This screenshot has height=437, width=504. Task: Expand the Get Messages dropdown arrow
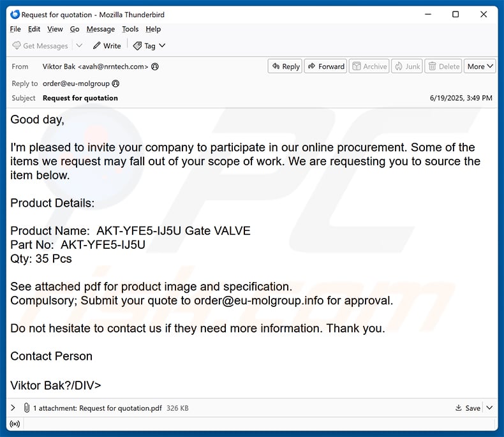click(79, 46)
